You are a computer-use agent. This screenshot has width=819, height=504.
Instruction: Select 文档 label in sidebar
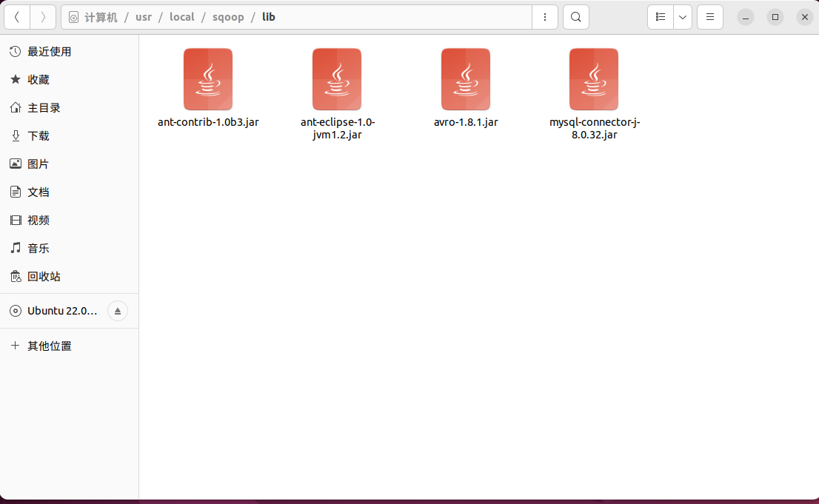(x=38, y=192)
